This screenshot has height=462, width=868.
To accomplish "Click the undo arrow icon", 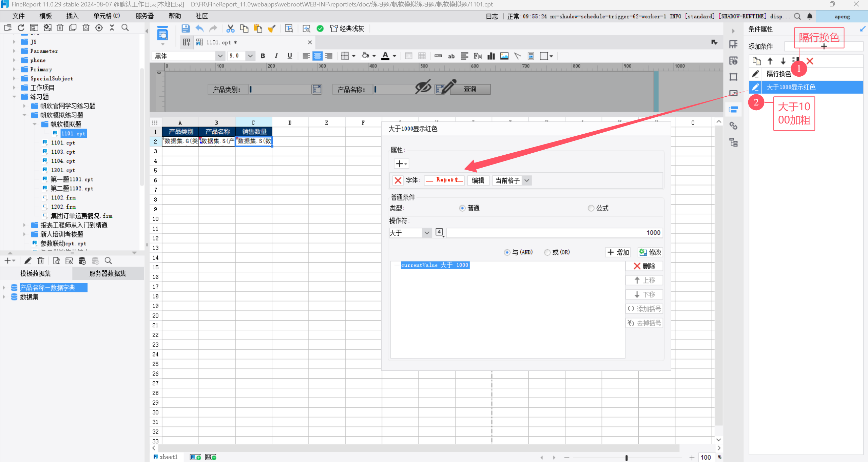I will tap(199, 28).
